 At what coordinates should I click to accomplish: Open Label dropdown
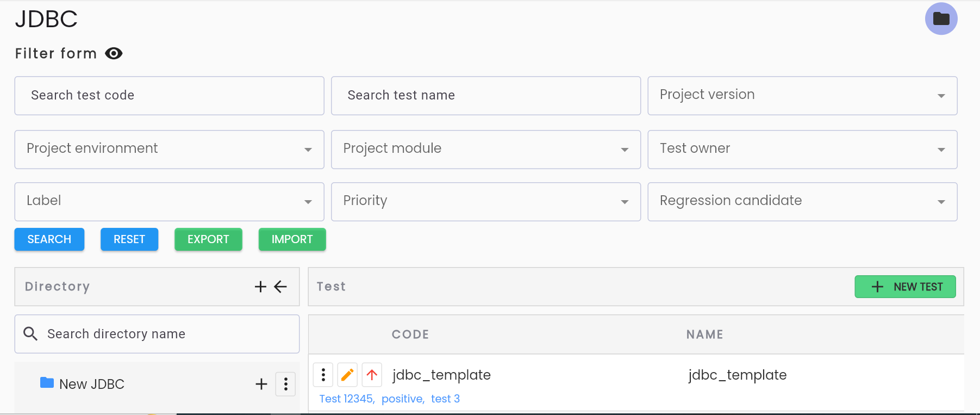pyautogui.click(x=170, y=202)
